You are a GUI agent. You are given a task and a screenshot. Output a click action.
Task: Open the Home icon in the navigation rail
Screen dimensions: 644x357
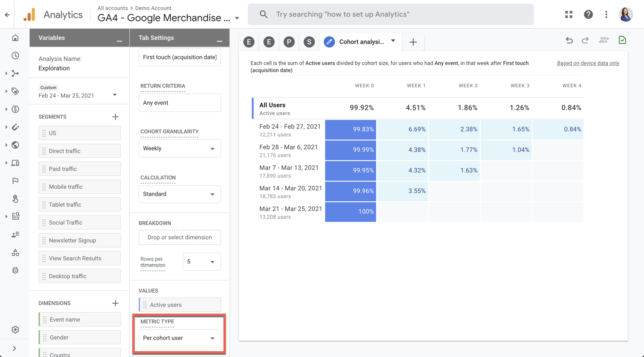coord(15,38)
